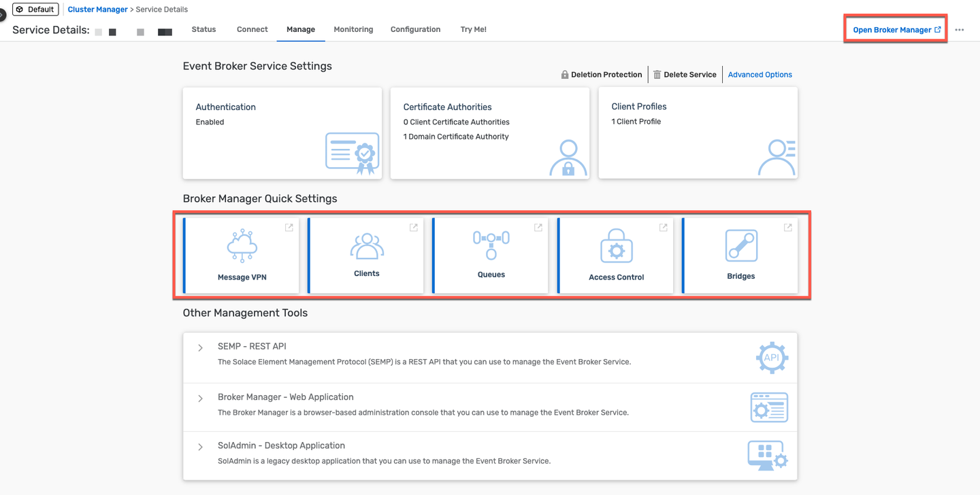Click the Default environment cube icon
The image size is (980, 495).
coord(20,10)
